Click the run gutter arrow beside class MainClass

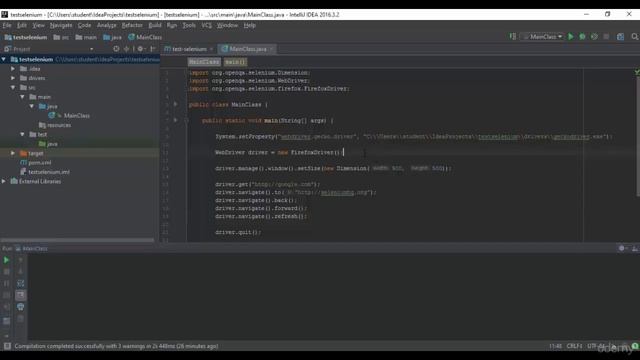(176, 104)
